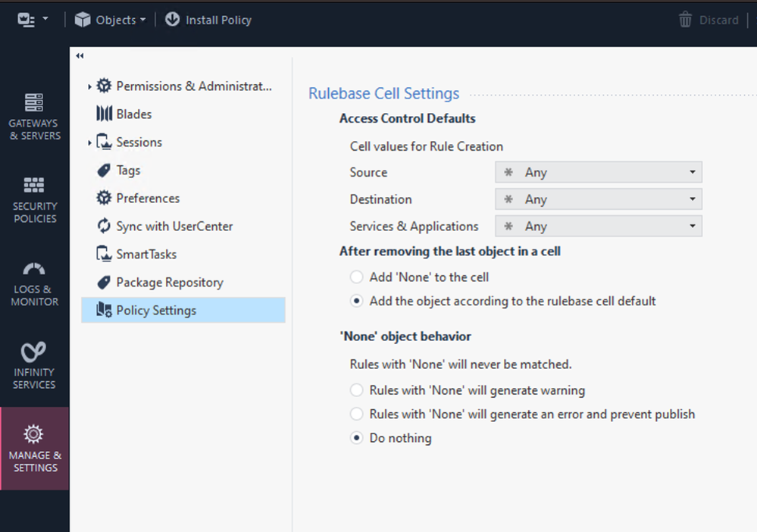The image size is (757, 532).
Task: Open the Objects menu dropdown arrow
Action: (x=143, y=20)
